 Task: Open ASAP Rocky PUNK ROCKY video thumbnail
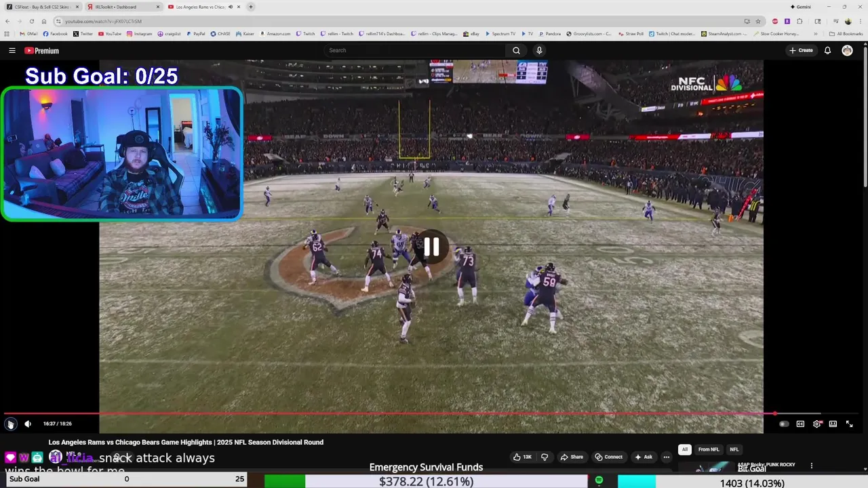[705, 467]
